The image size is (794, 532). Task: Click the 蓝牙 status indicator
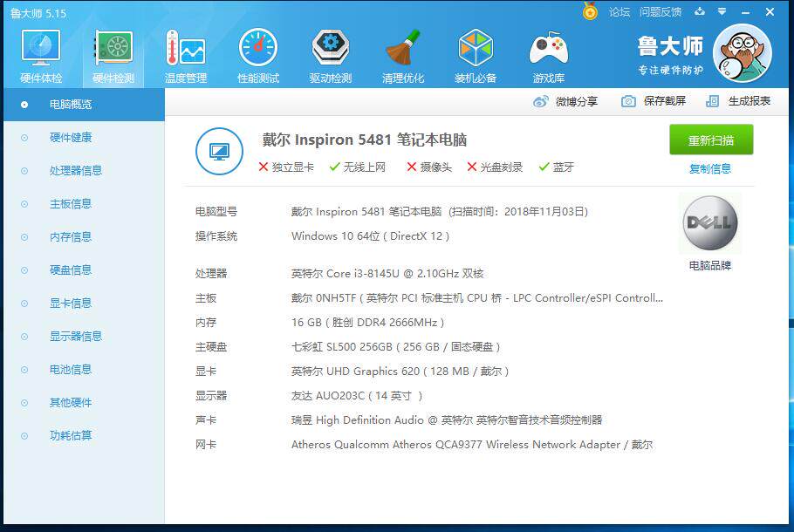(556, 167)
